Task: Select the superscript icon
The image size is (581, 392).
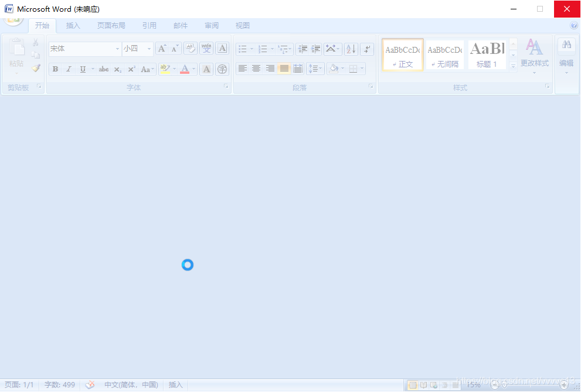Action: coord(131,69)
